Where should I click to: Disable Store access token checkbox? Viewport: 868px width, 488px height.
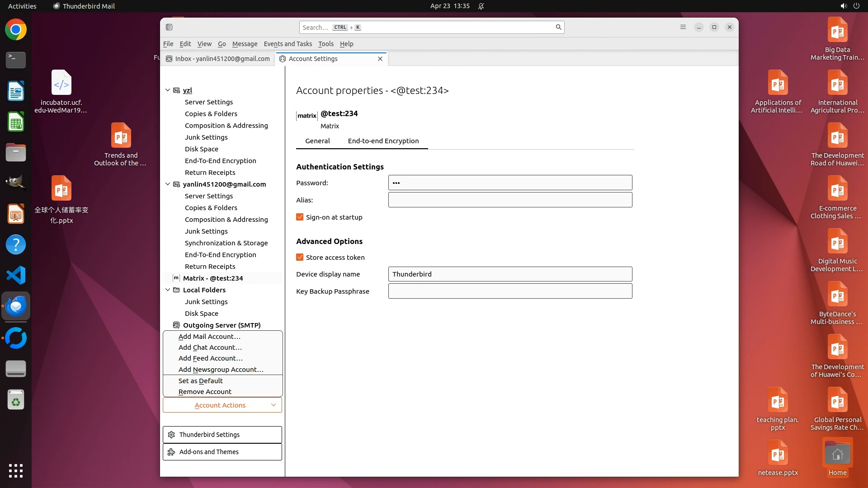point(300,258)
